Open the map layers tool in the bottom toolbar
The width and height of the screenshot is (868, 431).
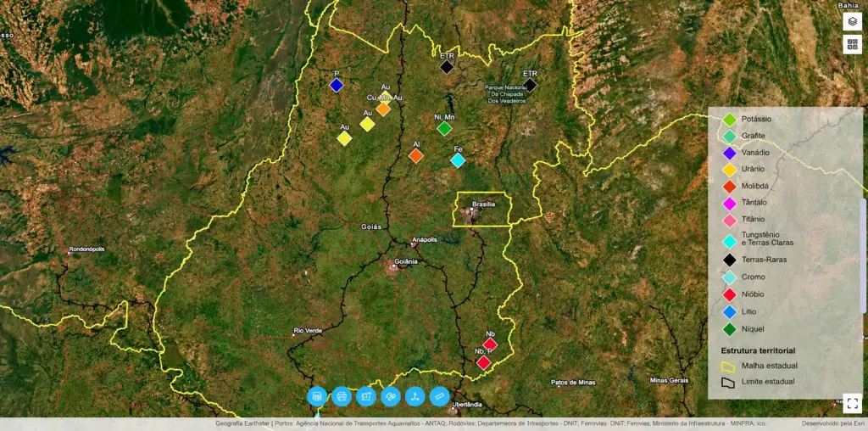click(317, 396)
